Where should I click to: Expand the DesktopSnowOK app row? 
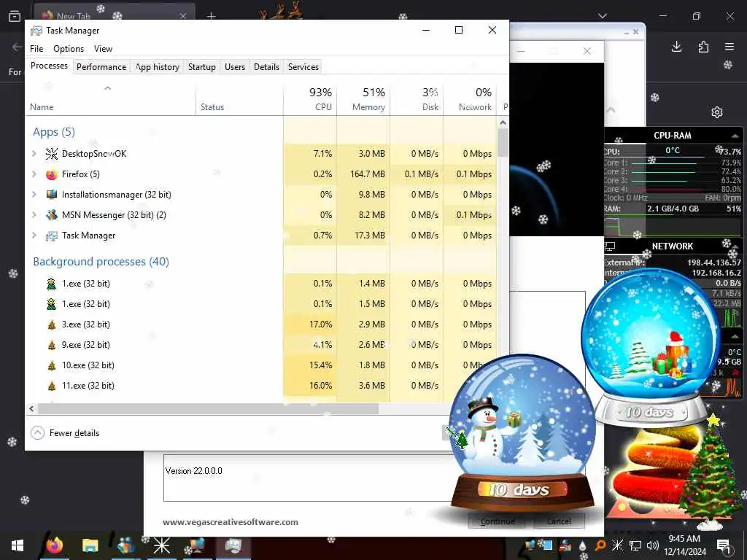(x=34, y=154)
